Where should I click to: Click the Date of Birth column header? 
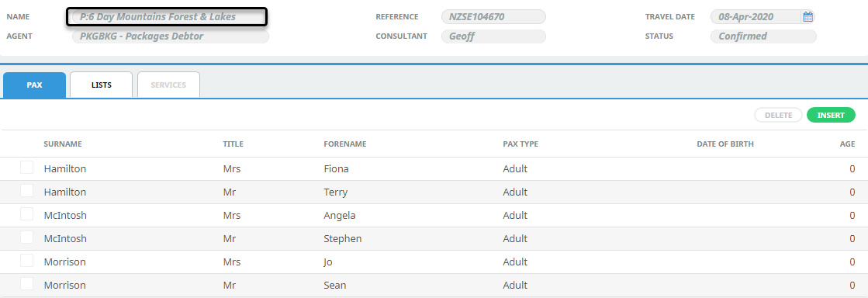[725, 144]
